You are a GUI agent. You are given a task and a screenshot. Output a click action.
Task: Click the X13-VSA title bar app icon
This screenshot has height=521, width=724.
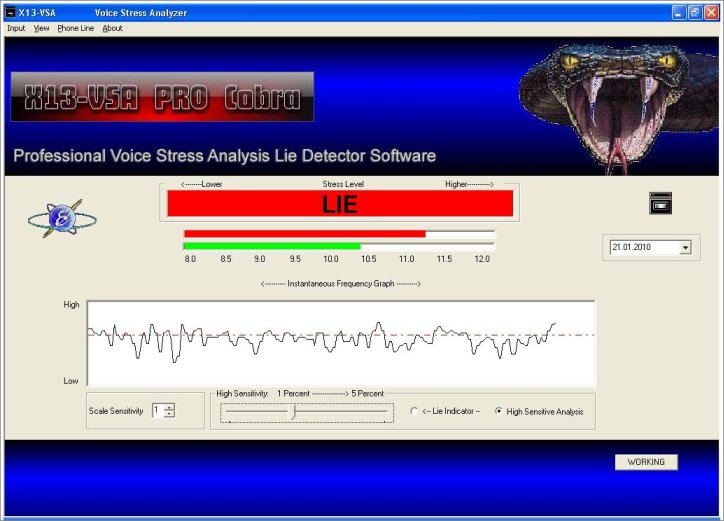[10, 12]
